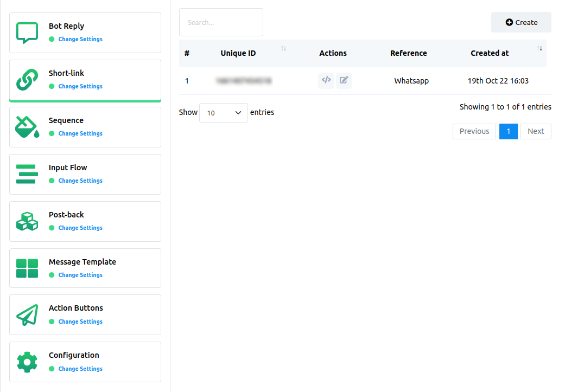Go to the Next page of results
This screenshot has height=392, width=565.
click(x=536, y=131)
